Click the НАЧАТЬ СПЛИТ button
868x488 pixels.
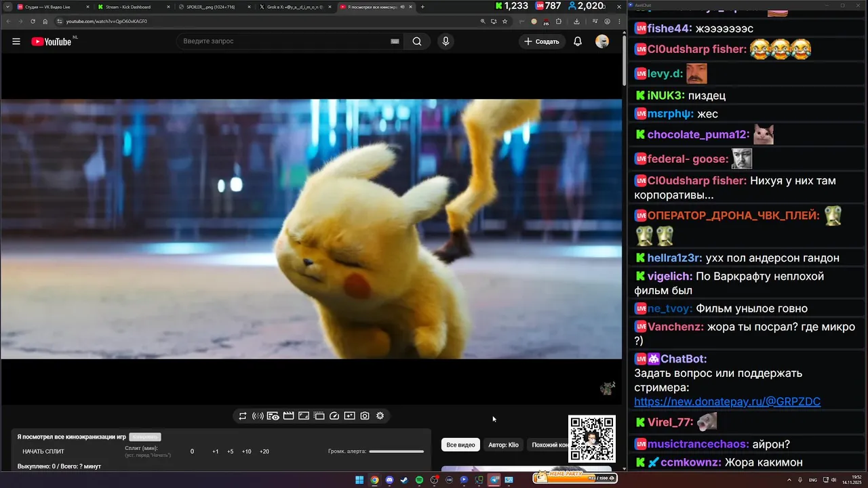[x=43, y=451]
